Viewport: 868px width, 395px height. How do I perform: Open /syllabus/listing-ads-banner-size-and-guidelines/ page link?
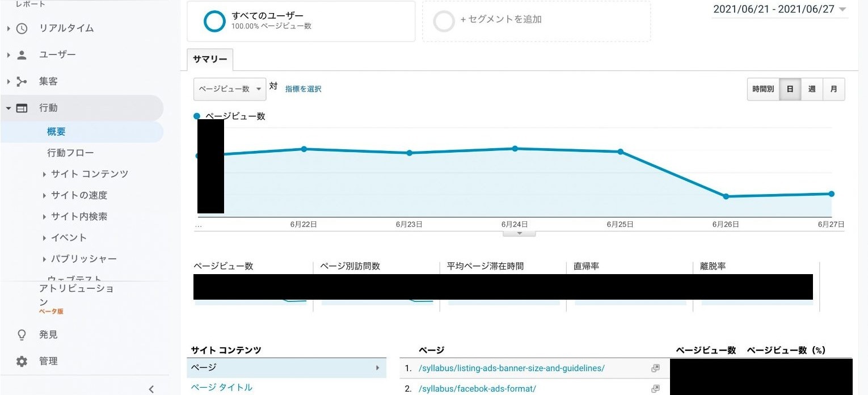point(511,368)
